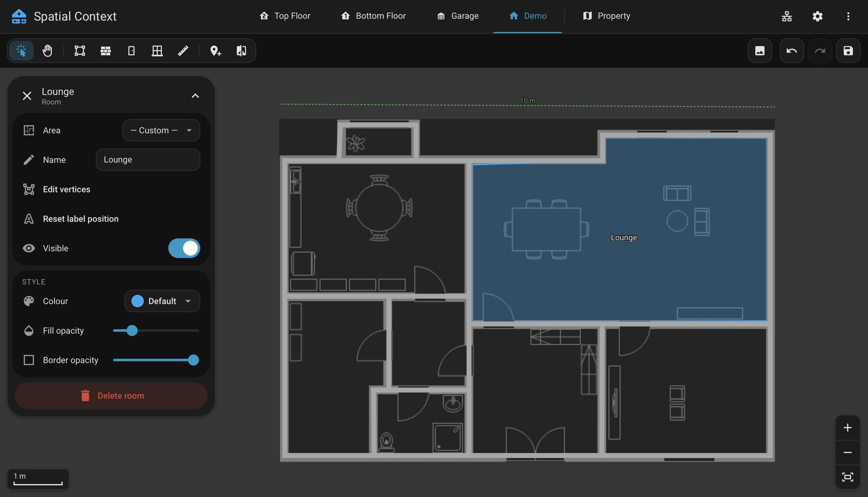Image resolution: width=868 pixels, height=497 pixels.
Task: Select the pointer/select tool
Action: tap(21, 51)
